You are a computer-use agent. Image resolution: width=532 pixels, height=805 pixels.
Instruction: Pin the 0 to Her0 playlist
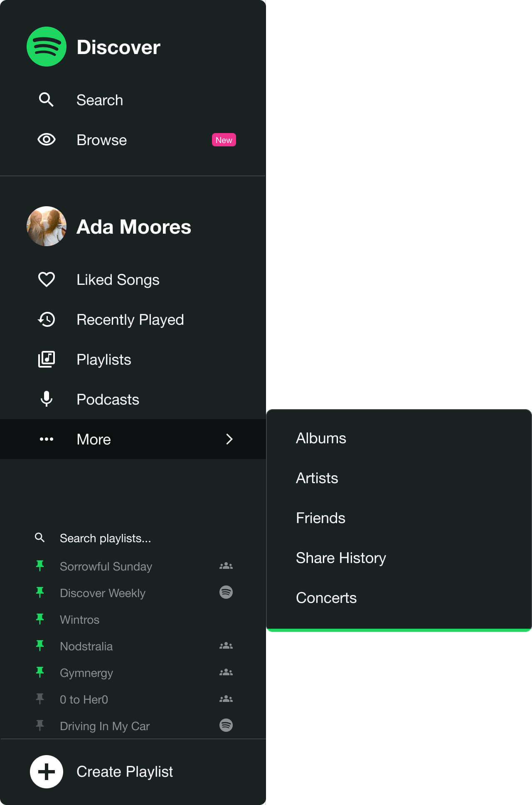tap(40, 699)
